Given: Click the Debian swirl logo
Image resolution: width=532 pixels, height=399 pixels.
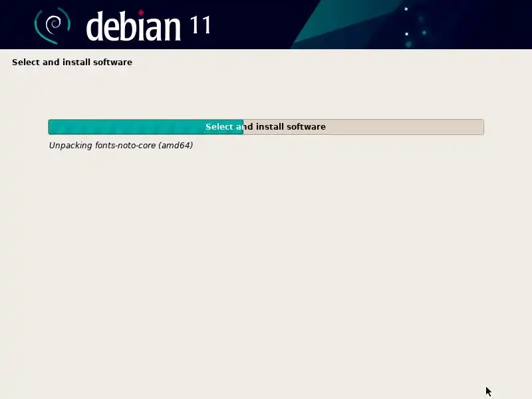Looking at the screenshot, I should click(x=53, y=25).
